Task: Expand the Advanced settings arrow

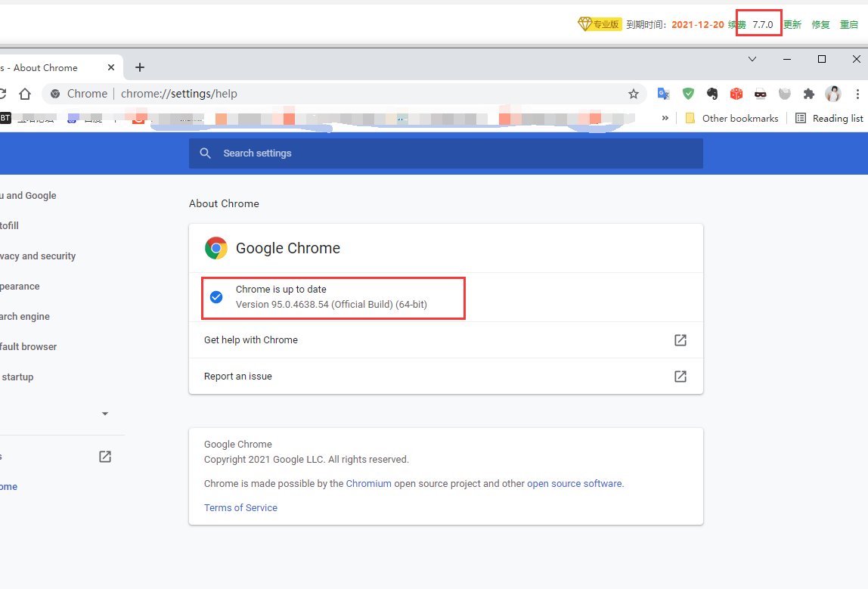Action: pos(105,414)
